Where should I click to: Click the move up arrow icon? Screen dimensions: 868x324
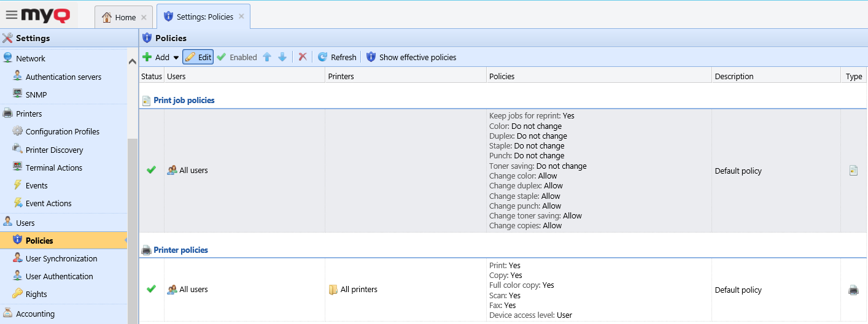click(x=267, y=57)
